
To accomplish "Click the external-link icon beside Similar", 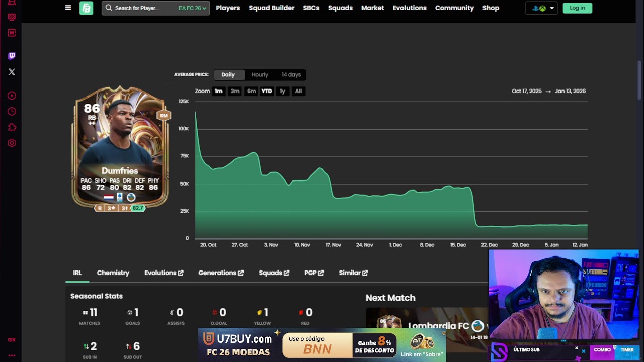I will (365, 273).
